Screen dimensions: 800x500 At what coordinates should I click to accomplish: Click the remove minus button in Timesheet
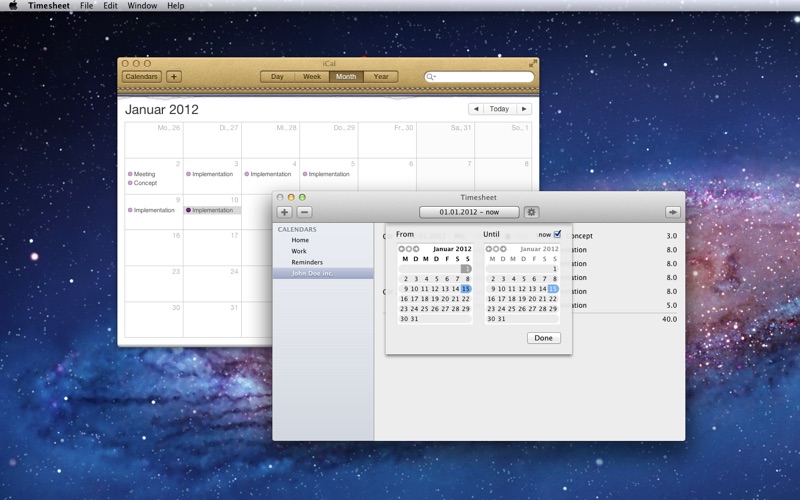coord(304,212)
